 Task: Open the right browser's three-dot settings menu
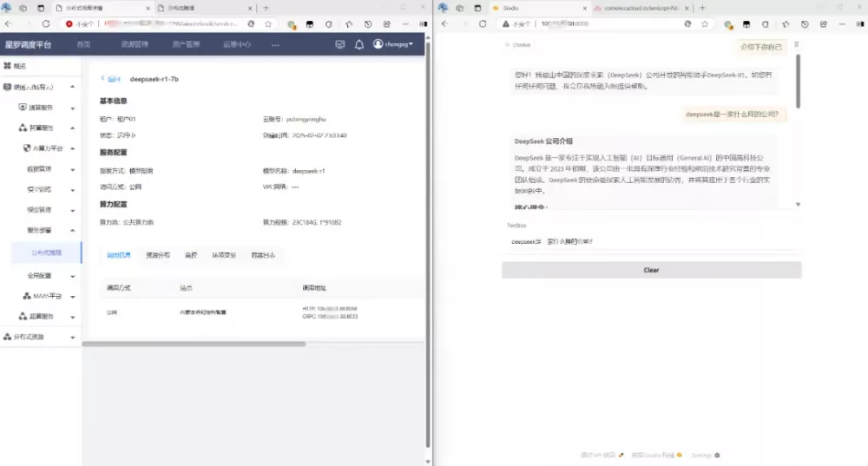842,23
